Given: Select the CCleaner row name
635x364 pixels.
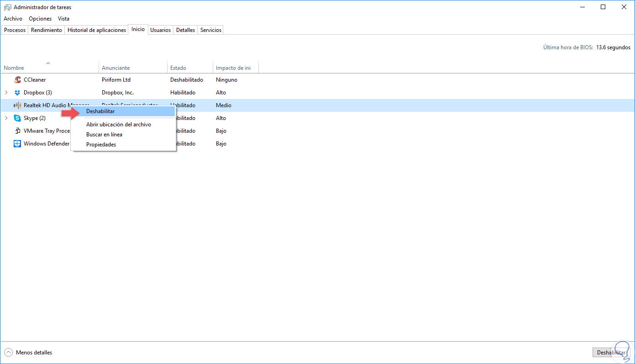Looking at the screenshot, I should pyautogui.click(x=35, y=80).
